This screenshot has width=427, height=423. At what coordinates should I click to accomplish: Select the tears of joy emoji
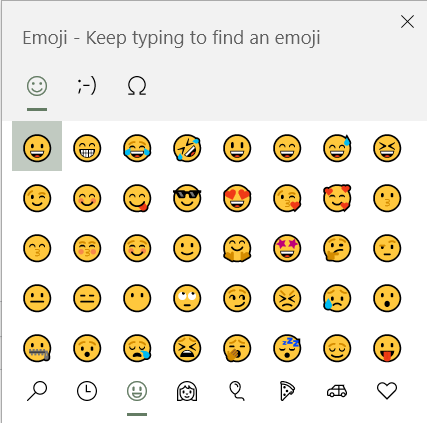click(137, 148)
